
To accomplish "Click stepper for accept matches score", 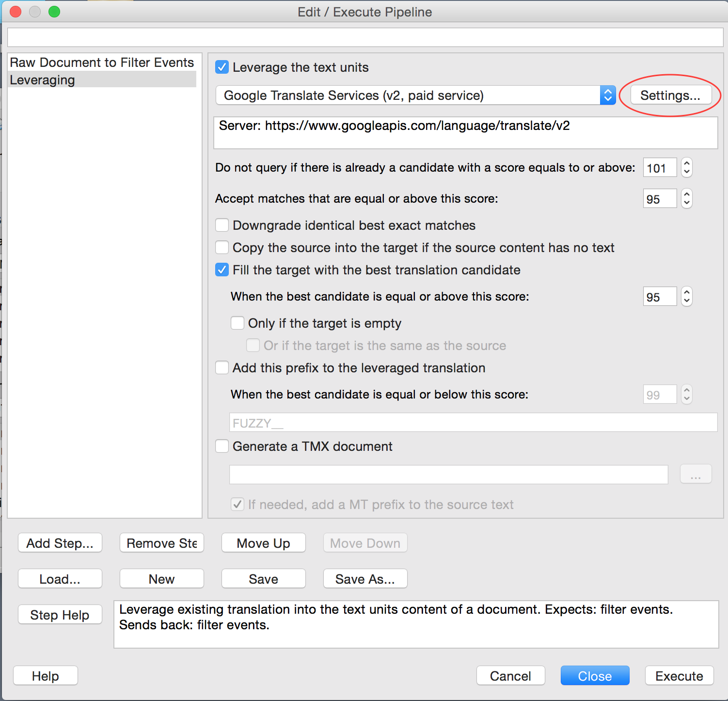I will (686, 199).
